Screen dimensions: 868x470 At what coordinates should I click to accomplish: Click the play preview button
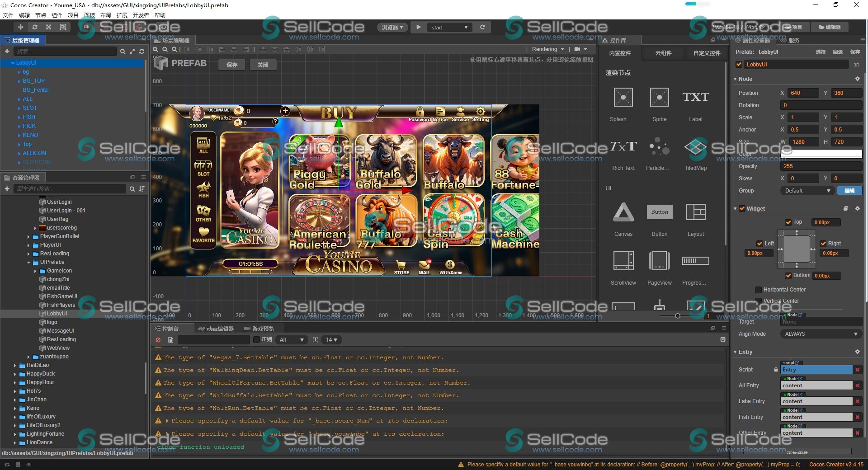(419, 27)
